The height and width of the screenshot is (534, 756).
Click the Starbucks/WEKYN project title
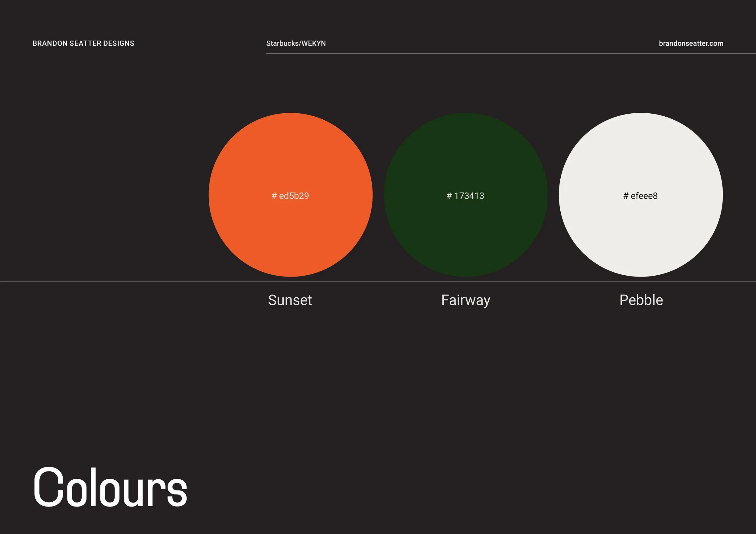296,44
